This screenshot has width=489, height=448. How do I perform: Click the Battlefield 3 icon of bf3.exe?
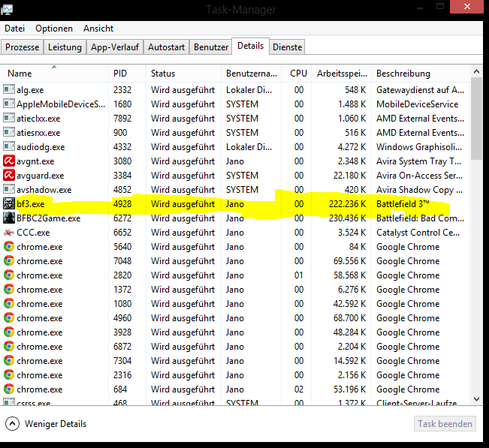click(x=9, y=204)
